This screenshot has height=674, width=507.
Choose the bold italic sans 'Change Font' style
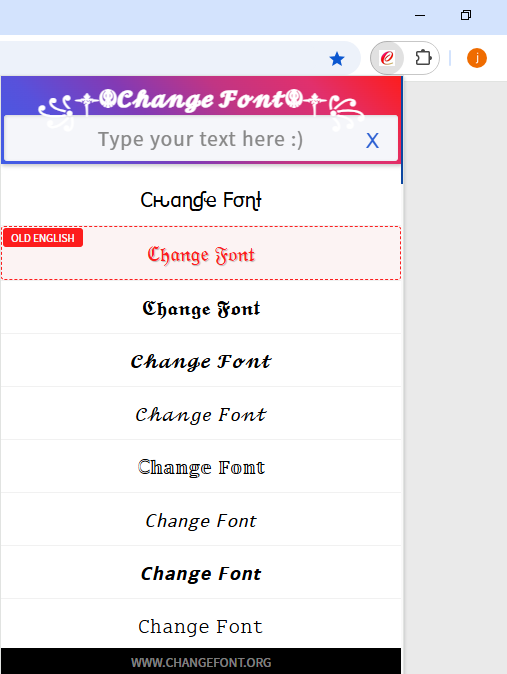(201, 573)
